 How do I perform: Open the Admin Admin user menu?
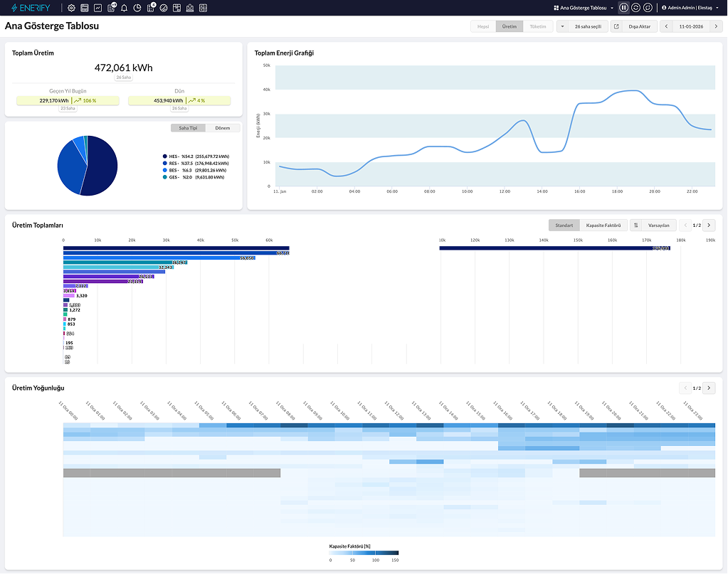(692, 8)
